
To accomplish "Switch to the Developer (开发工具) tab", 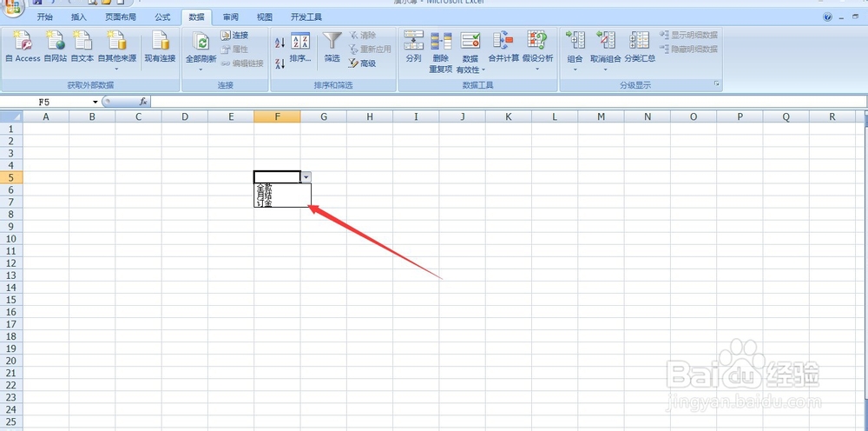I will (306, 17).
